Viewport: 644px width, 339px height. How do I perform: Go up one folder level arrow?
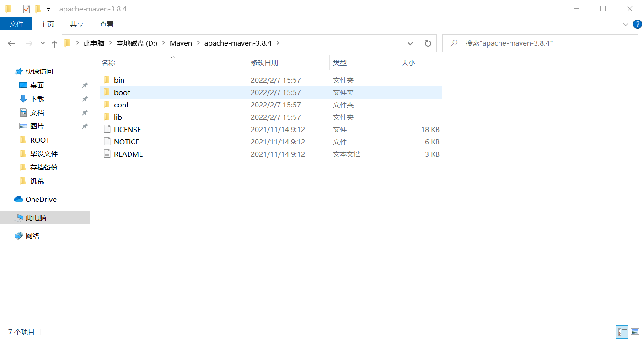(54, 43)
